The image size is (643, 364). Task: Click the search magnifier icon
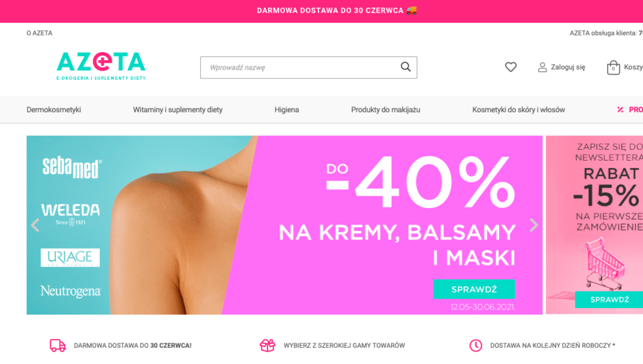tap(406, 67)
